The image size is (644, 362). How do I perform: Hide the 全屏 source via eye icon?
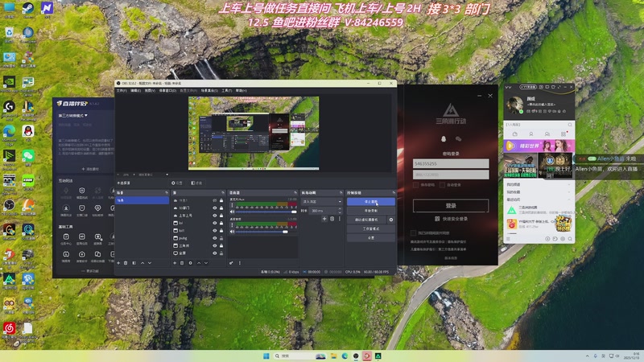214,253
